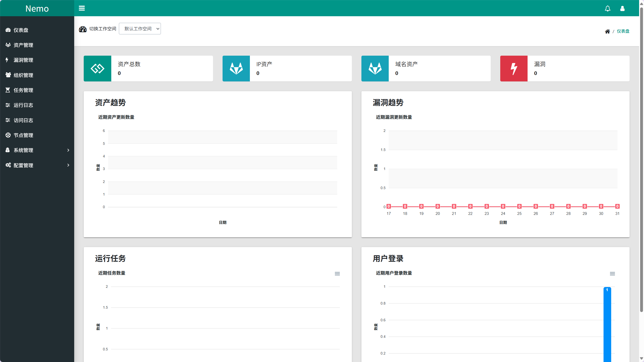644x362 pixels.
Task: Toggle the sidebar with the hamburger icon
Action: point(82,8)
